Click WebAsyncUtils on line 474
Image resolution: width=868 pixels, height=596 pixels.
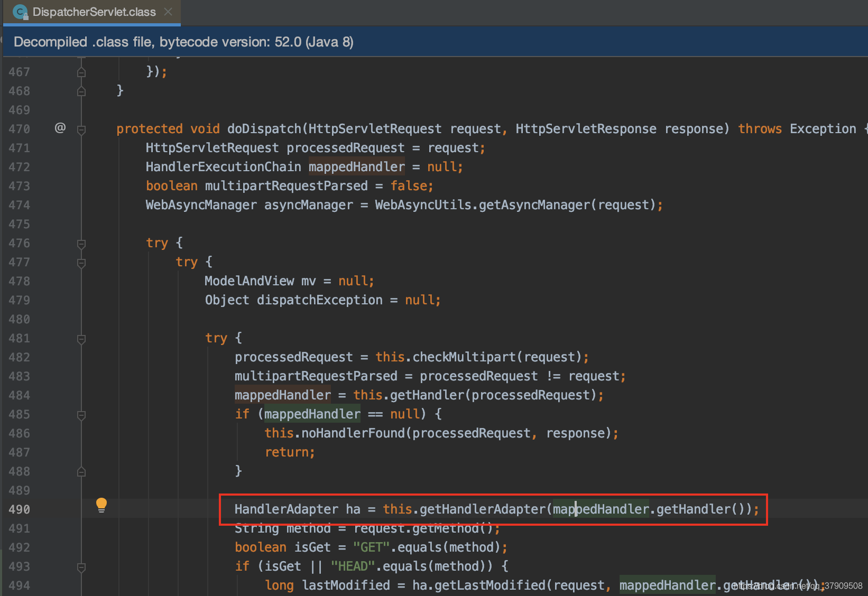point(423,205)
